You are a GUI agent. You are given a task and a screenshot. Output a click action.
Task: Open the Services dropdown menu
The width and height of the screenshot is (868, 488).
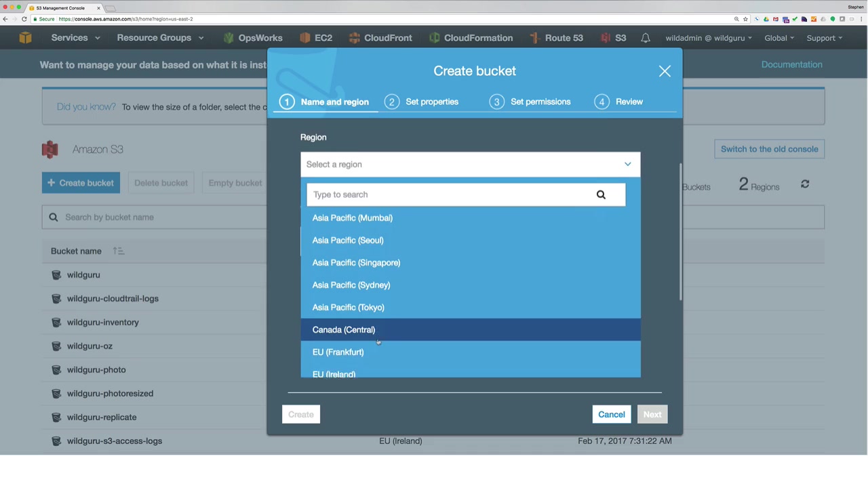(x=75, y=38)
